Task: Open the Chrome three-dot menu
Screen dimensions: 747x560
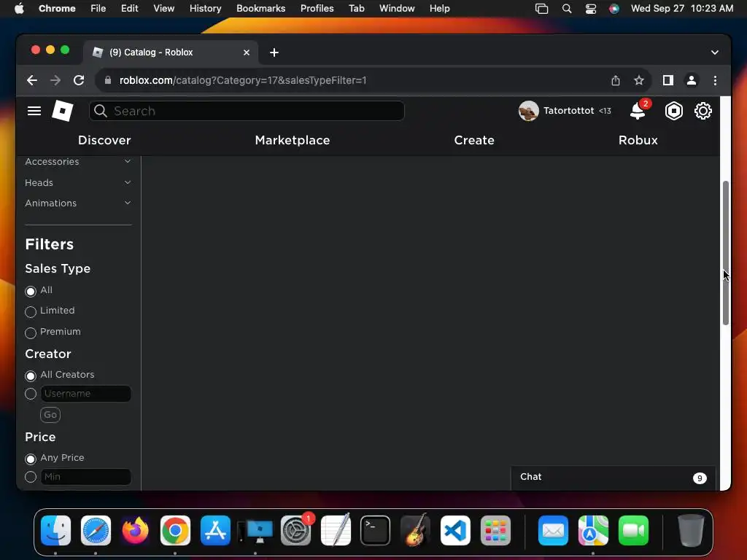Action: coord(715,80)
